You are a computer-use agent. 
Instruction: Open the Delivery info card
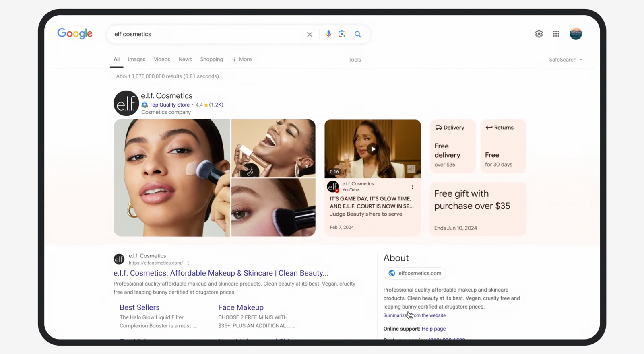pos(453,146)
